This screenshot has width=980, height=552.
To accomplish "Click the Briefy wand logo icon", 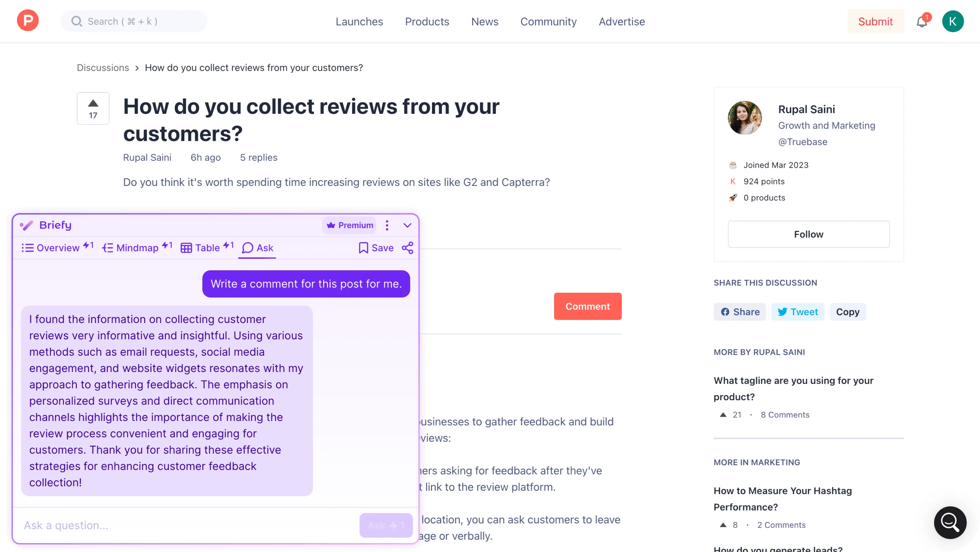I will (26, 225).
